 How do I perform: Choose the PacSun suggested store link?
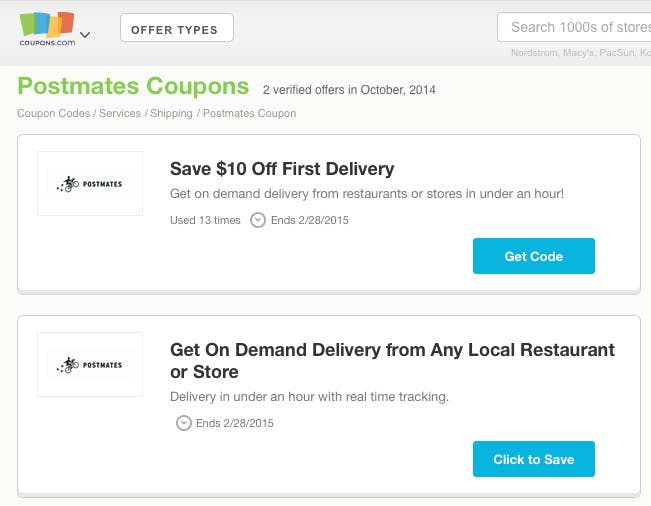617,53
